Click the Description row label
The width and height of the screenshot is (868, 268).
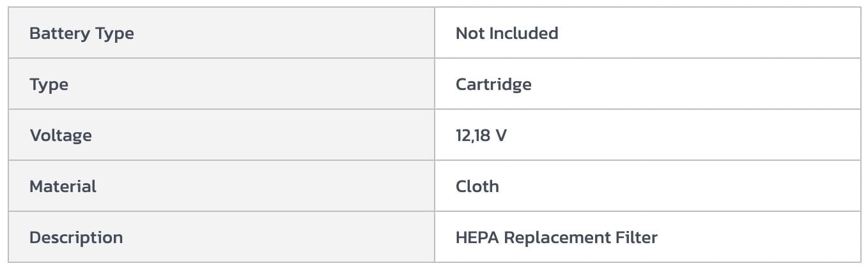click(x=76, y=237)
